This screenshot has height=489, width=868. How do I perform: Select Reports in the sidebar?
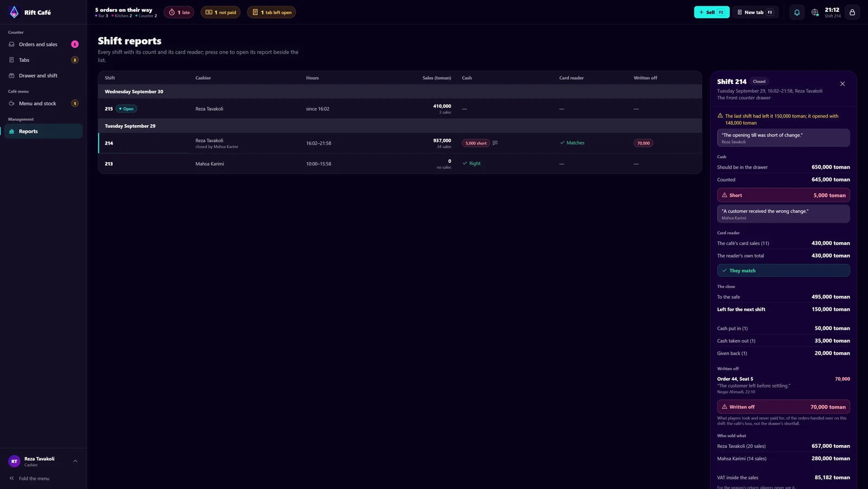(43, 131)
